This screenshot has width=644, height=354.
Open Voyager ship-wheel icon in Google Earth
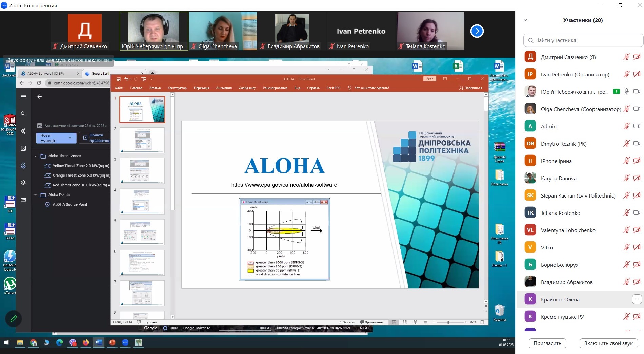point(23,131)
